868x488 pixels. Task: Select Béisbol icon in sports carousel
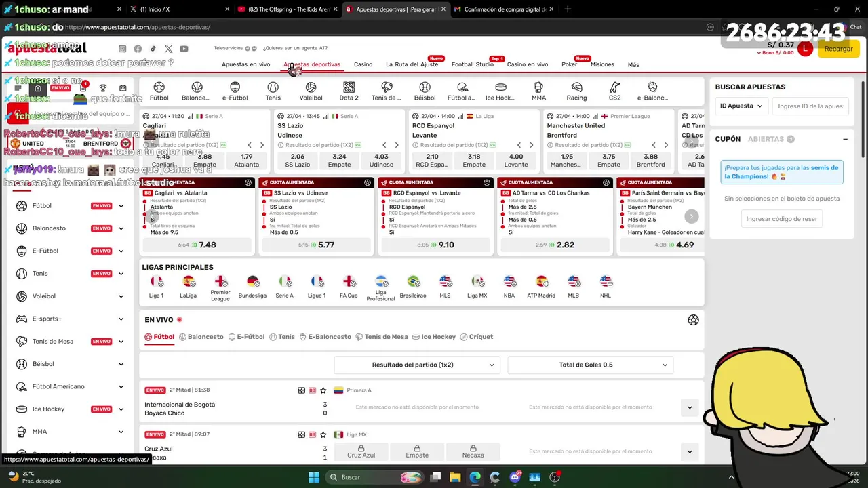(x=425, y=91)
